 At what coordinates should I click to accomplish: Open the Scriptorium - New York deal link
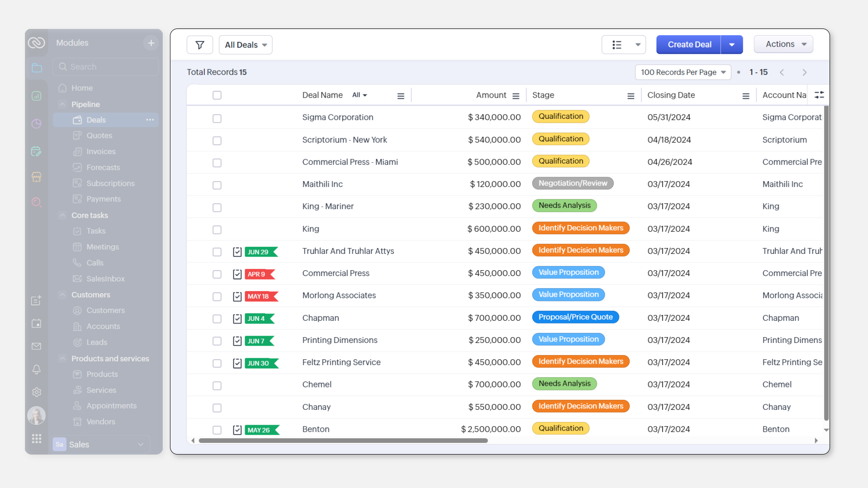[344, 140]
